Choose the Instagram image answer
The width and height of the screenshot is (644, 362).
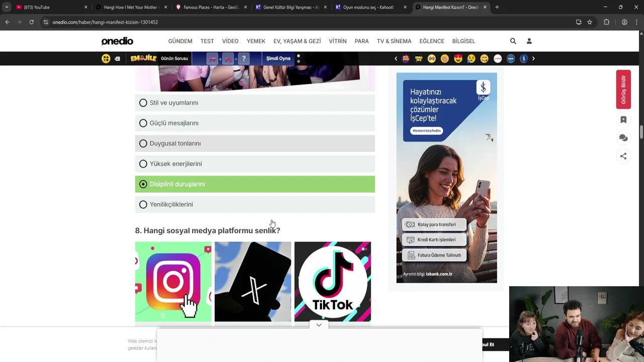coord(173,282)
